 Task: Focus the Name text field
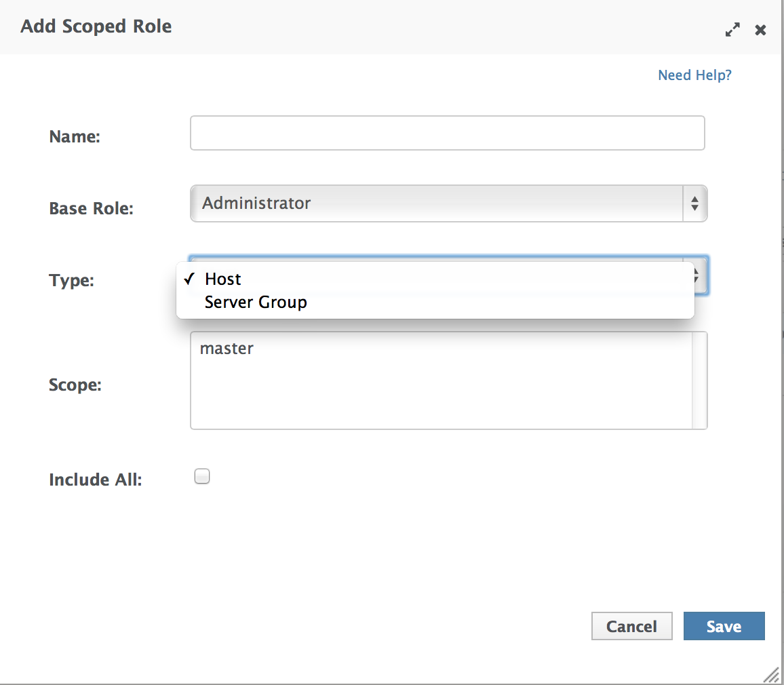(447, 133)
